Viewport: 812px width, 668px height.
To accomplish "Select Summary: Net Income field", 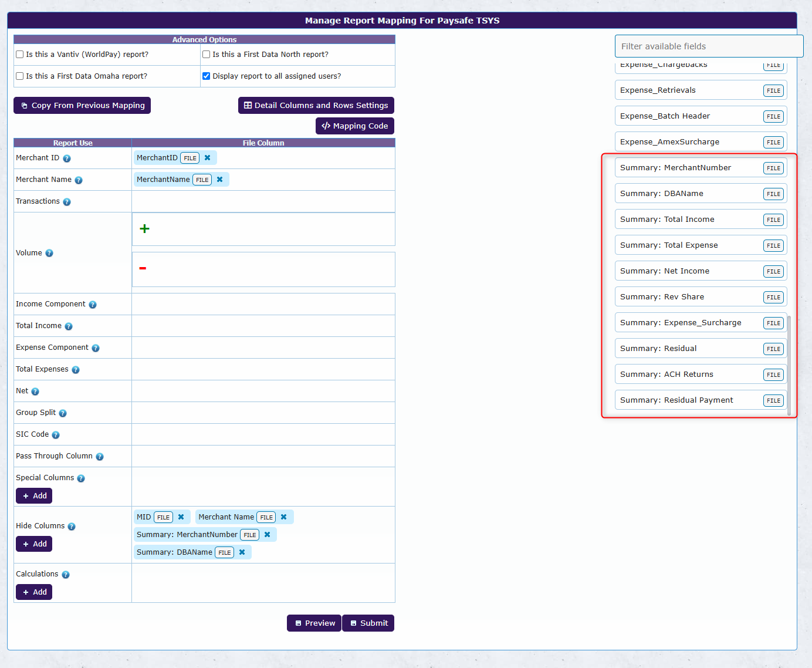I will click(701, 271).
